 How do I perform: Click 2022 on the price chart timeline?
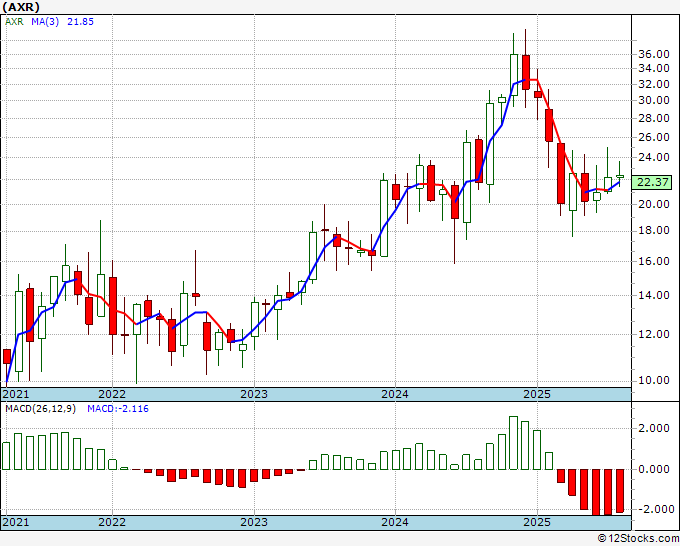tap(112, 394)
